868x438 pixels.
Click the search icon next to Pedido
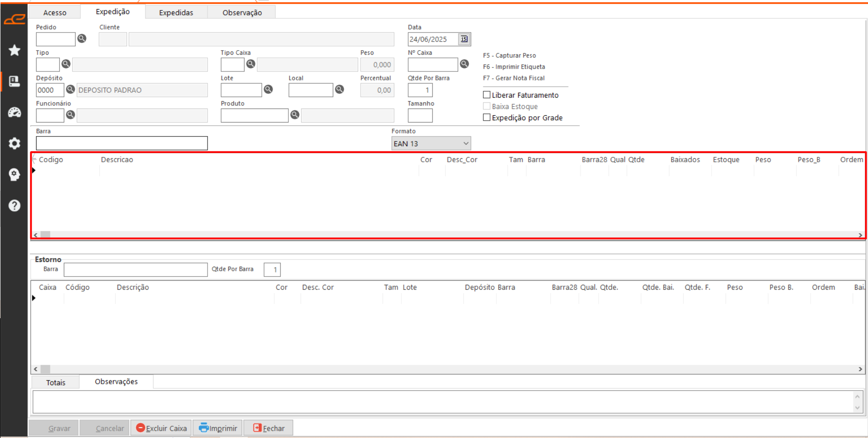82,38
